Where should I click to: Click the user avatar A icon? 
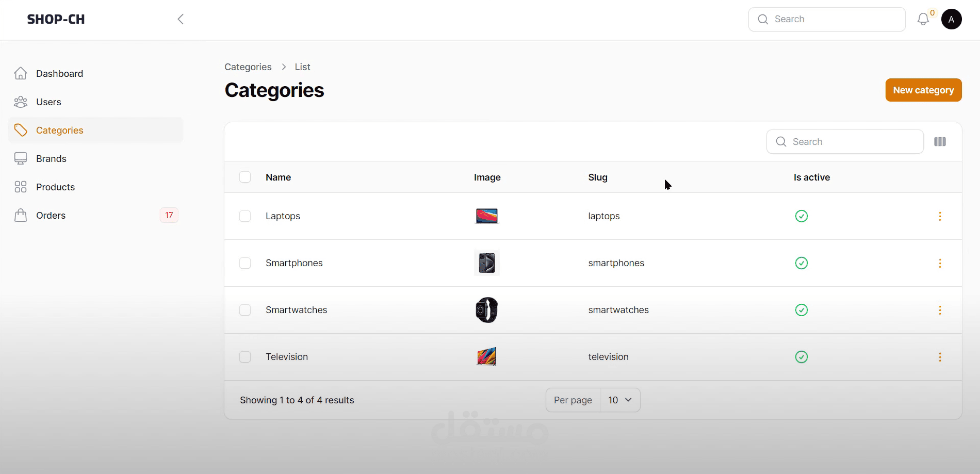coord(951,20)
